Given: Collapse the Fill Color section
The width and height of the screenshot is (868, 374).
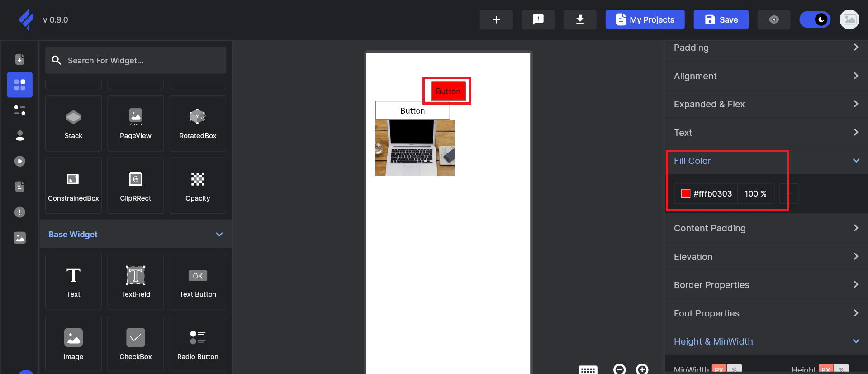Looking at the screenshot, I should [x=856, y=161].
